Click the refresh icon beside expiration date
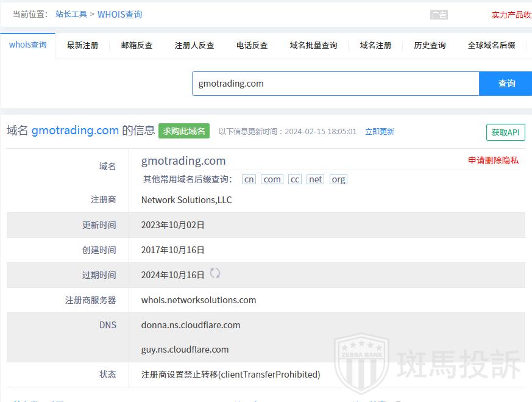The height and width of the screenshot is (402, 532). [x=215, y=273]
